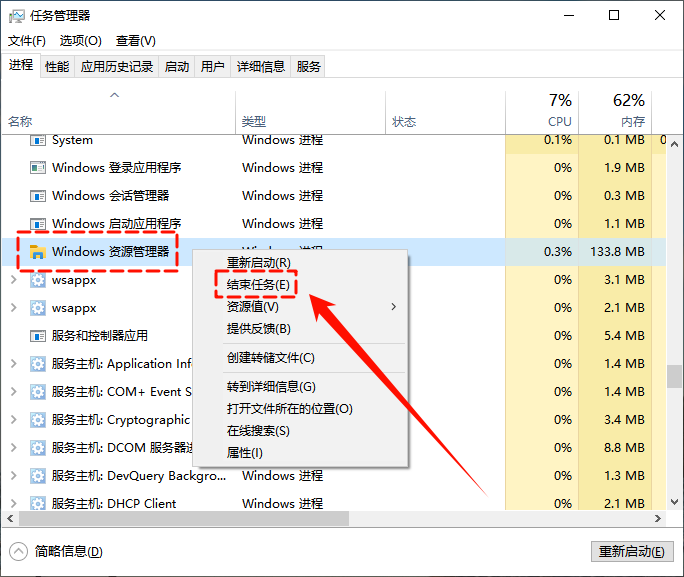Click the Windows 资源管理器 folder icon
Viewport: 684px width, 577px height.
pyautogui.click(x=38, y=252)
